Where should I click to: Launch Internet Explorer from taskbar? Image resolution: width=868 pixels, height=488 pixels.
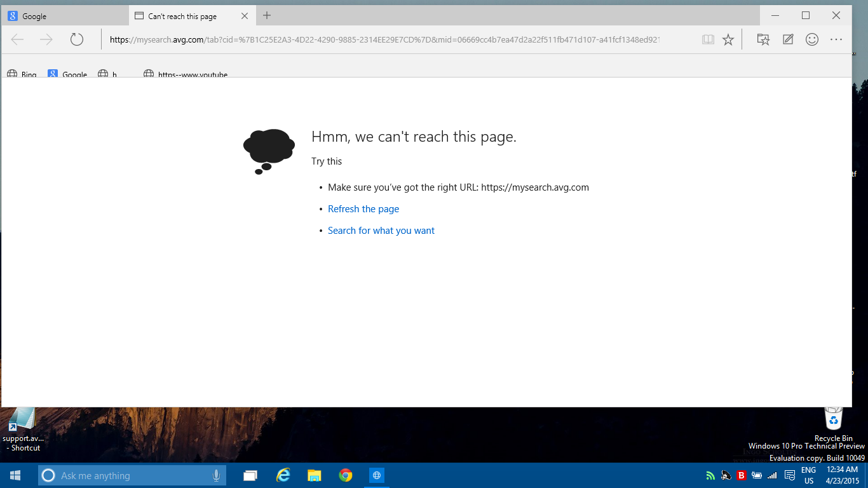point(283,475)
